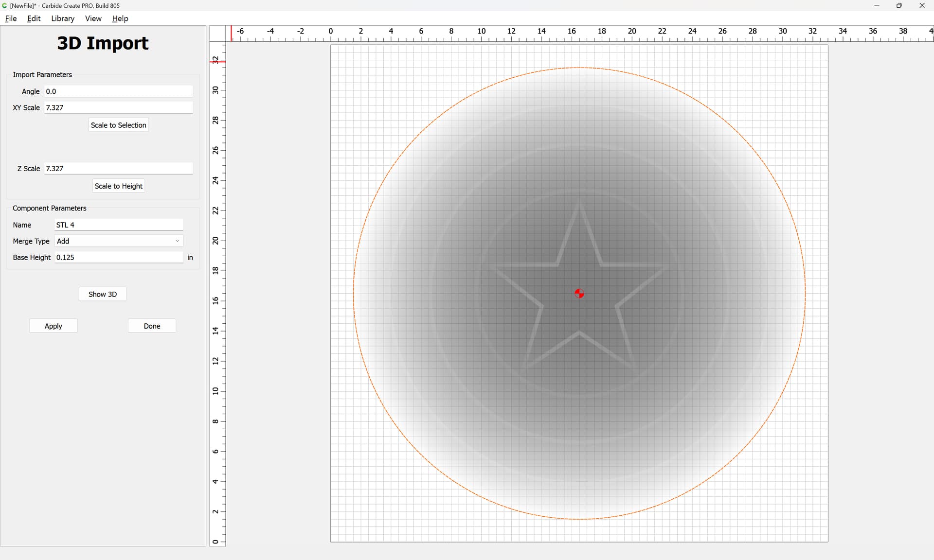
Task: Click the 'in' unit label
Action: 190,257
